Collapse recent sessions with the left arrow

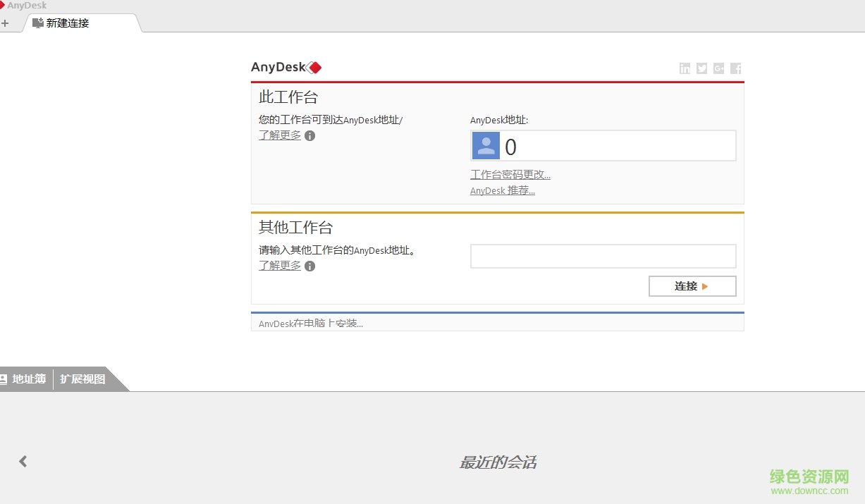point(23,461)
